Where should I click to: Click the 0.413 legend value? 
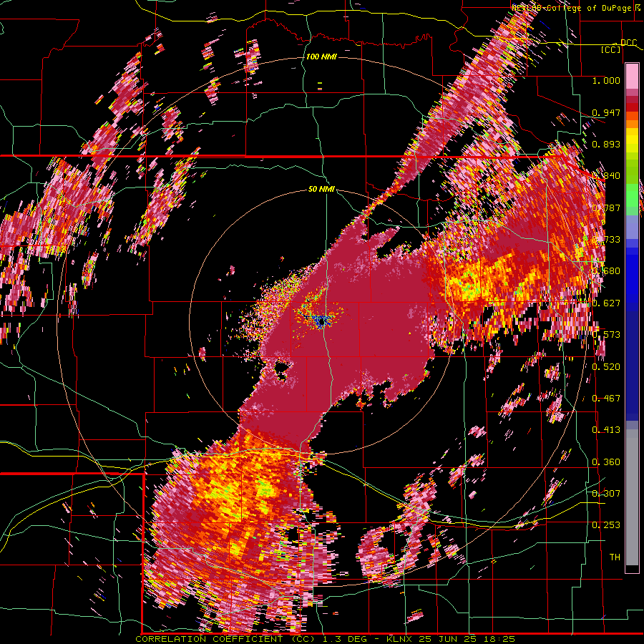(606, 429)
